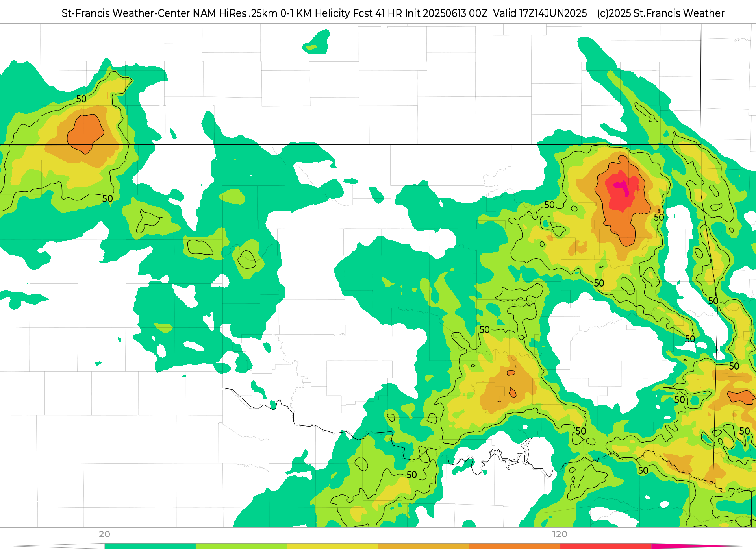Click the teal green colorbar segment
The height and width of the screenshot is (551, 756).
(150, 546)
